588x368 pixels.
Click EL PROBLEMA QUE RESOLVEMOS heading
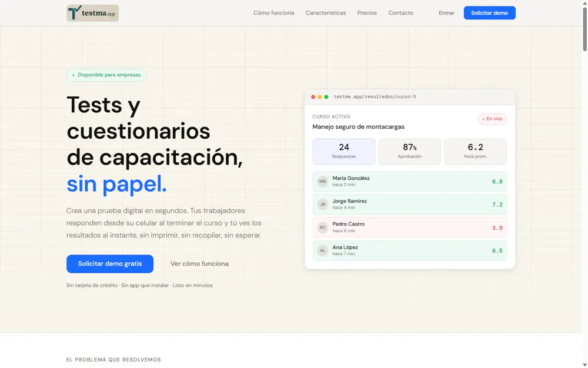(x=113, y=359)
